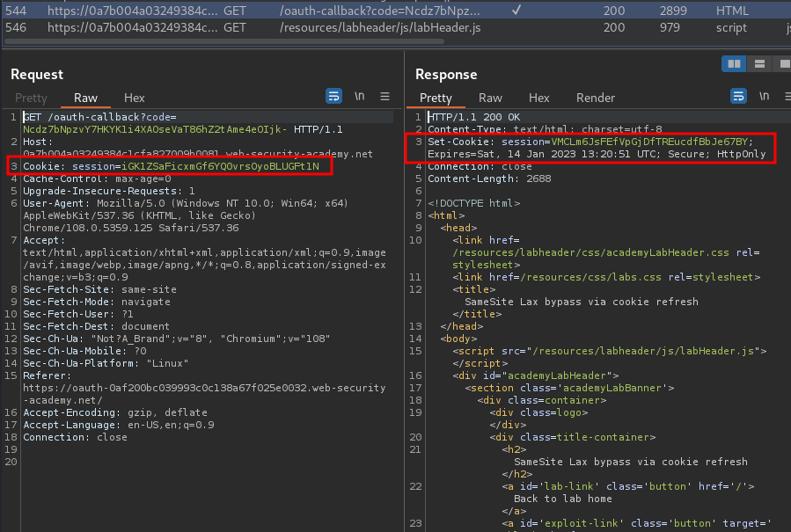The width and height of the screenshot is (791, 532).
Task: Open Request panel hamburger options menu
Action: (x=385, y=96)
